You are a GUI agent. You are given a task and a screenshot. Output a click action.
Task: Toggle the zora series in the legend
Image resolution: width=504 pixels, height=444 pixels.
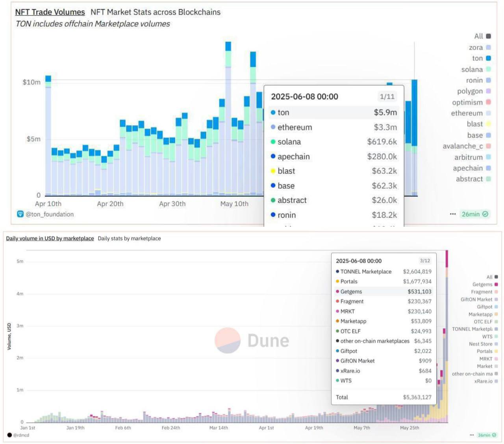480,47
